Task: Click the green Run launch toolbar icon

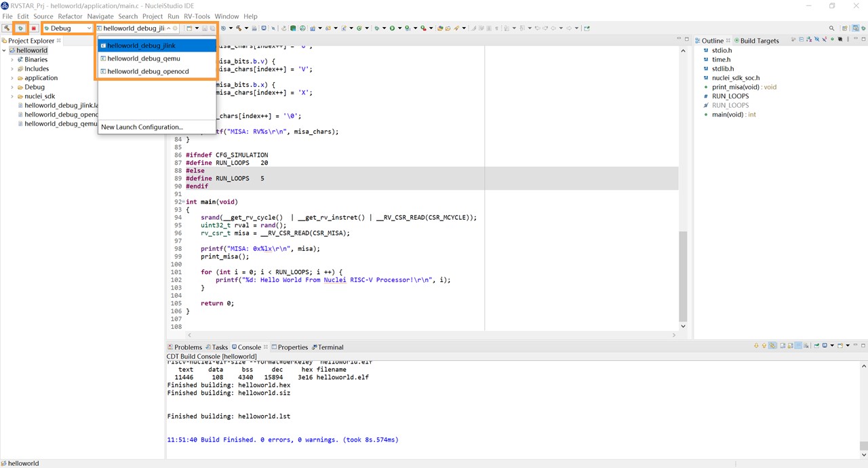Action: click(x=392, y=28)
